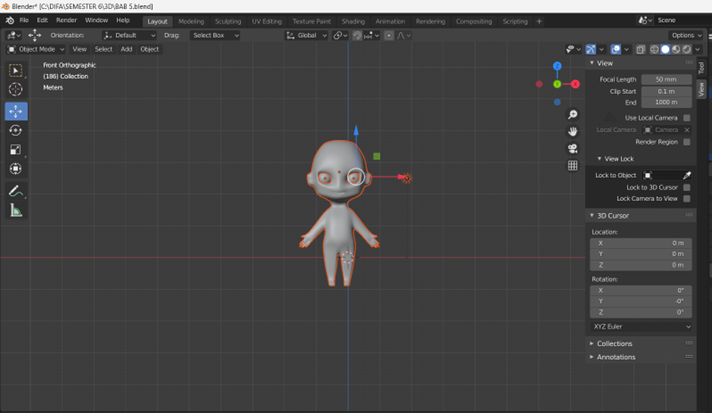Open XYZ Euler rotation mode dropdown

[x=641, y=326]
